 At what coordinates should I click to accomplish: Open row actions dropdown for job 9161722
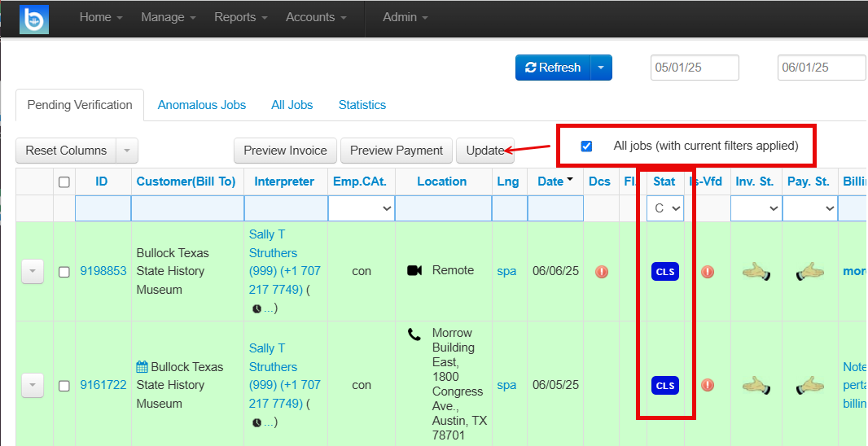coord(32,385)
